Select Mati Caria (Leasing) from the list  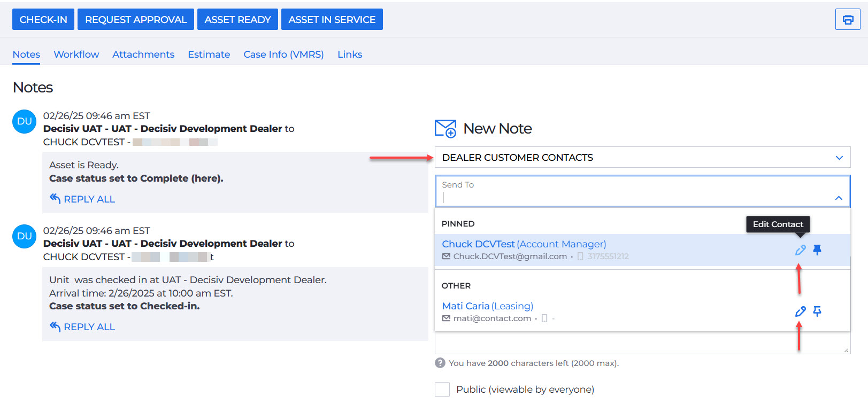[487, 306]
